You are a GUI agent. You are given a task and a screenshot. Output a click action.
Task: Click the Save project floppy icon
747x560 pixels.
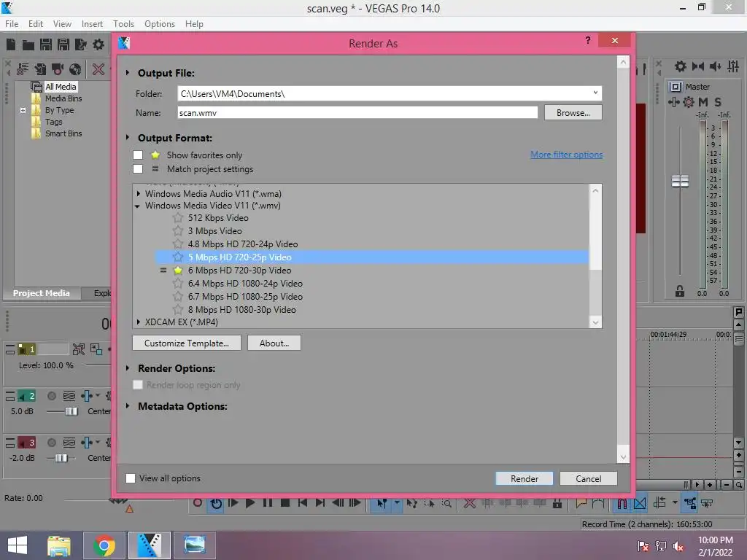click(46, 44)
